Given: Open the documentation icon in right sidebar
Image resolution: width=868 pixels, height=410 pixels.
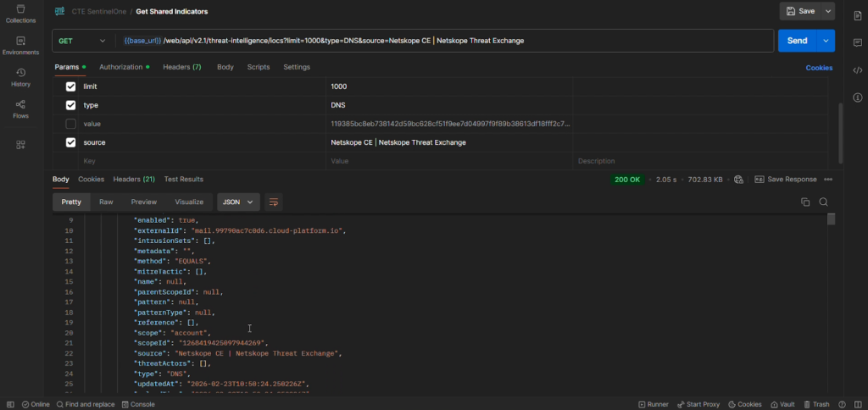Looking at the screenshot, I should (858, 15).
